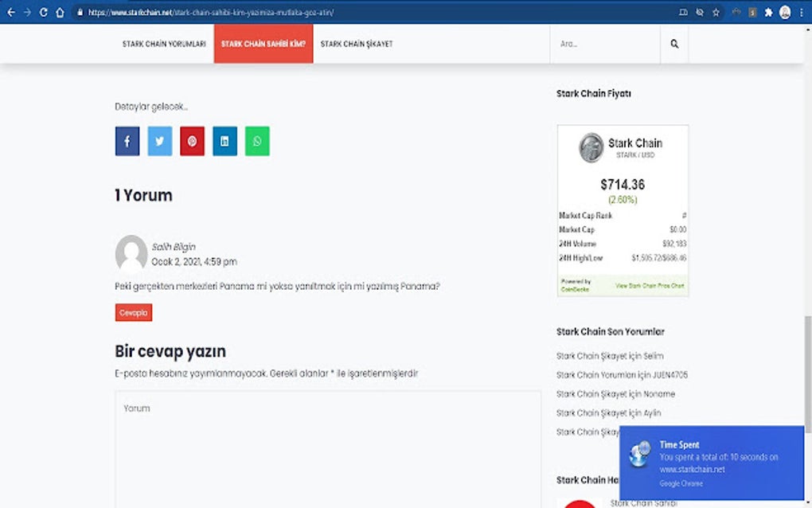The width and height of the screenshot is (812, 508).
Task: Click the red Cevapla reply button
Action: click(132, 312)
